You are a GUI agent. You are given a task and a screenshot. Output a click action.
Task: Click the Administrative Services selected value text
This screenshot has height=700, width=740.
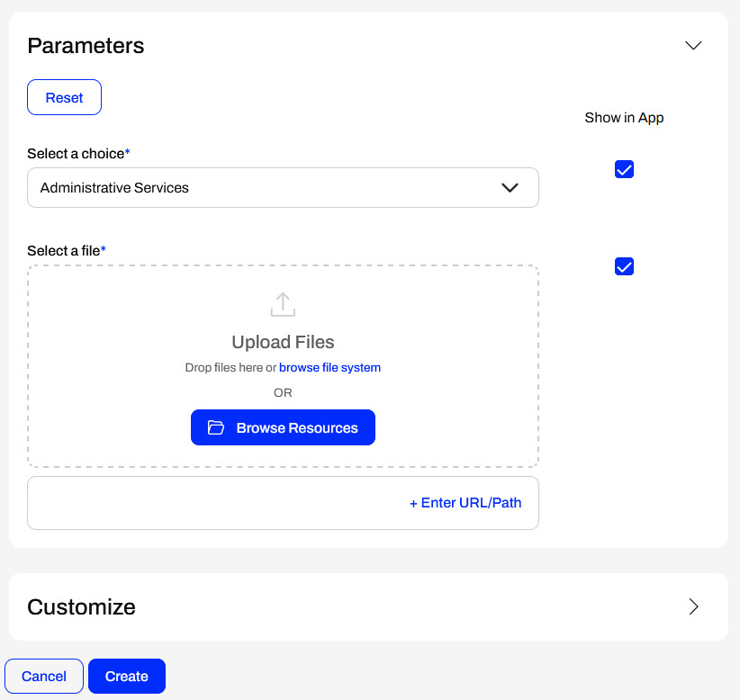click(114, 188)
